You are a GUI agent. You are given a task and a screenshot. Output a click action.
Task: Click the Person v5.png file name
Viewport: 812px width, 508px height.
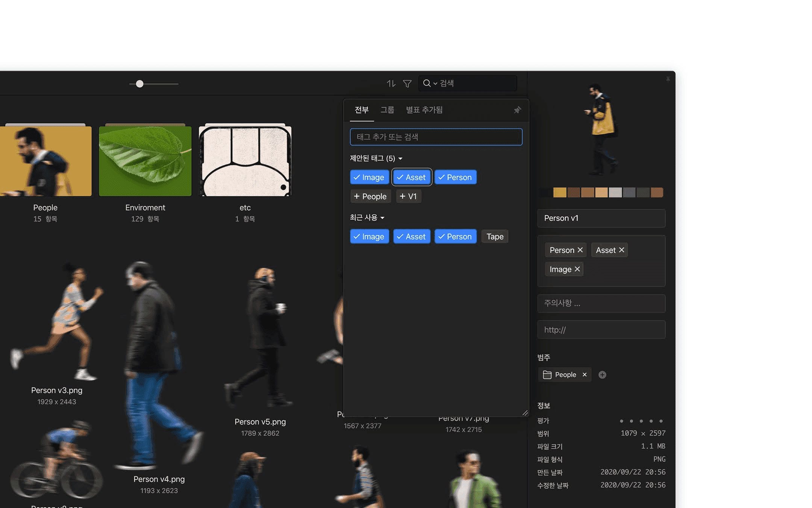pyautogui.click(x=260, y=422)
